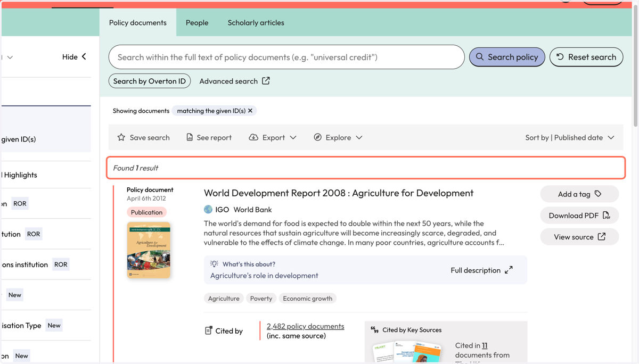Click the policy full-text search field
The width and height of the screenshot is (639, 364).
(286, 57)
